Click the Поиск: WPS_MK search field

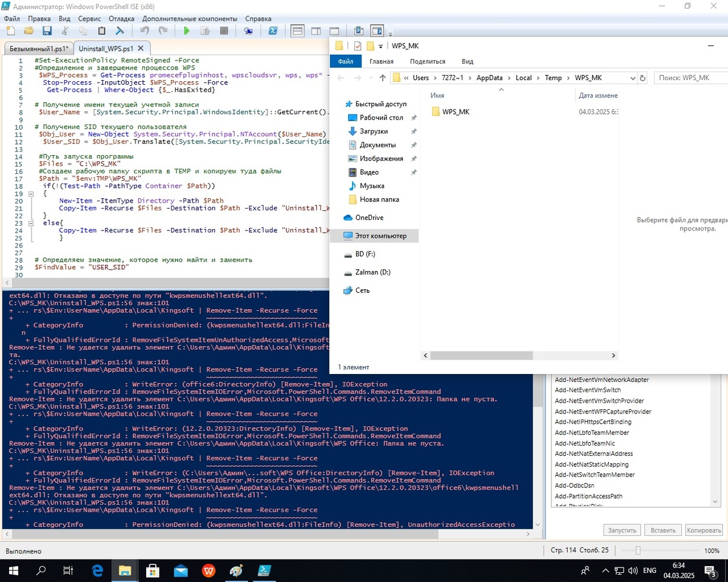tap(691, 78)
